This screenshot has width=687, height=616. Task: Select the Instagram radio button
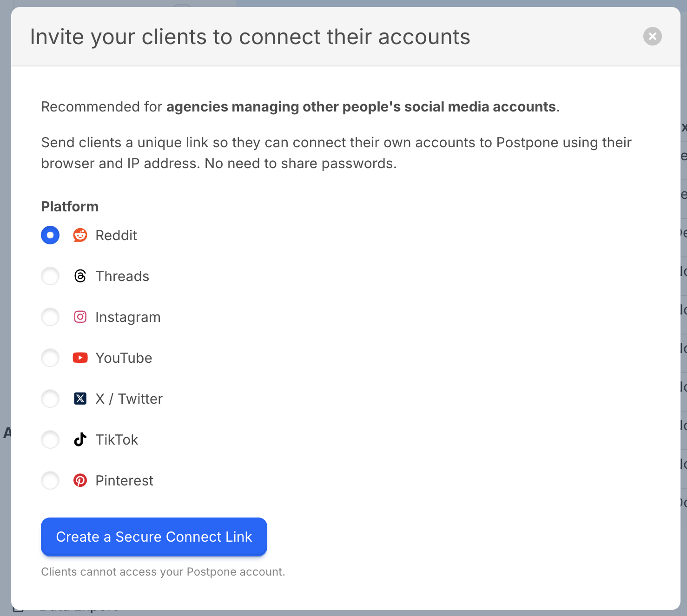pyautogui.click(x=50, y=317)
